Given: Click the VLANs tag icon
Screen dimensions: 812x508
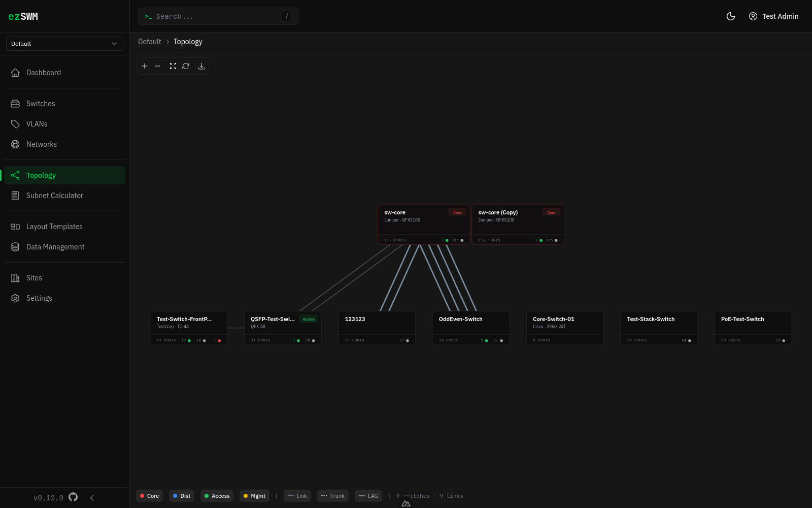Looking at the screenshot, I should click(15, 124).
